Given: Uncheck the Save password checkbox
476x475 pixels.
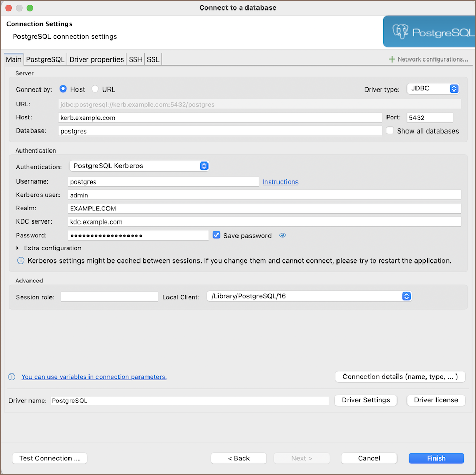Looking at the screenshot, I should pyautogui.click(x=216, y=235).
